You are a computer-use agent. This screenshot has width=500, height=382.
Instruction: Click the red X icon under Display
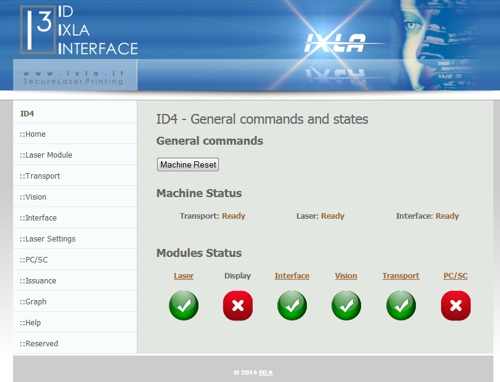238,305
